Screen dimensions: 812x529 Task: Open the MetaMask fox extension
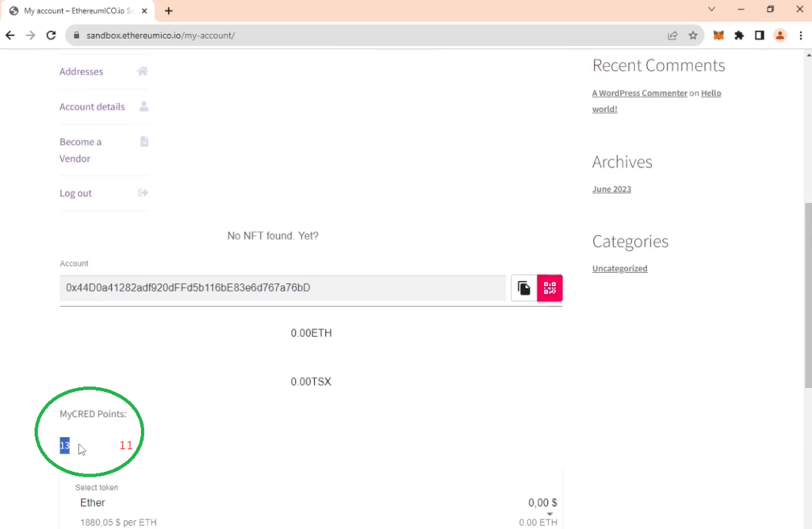[x=718, y=35]
